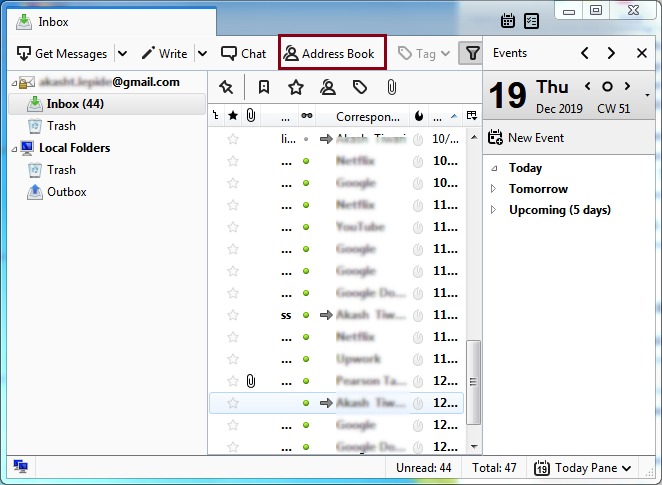The width and height of the screenshot is (662, 485).
Task: Open column picker icon in message list
Action: [x=472, y=116]
